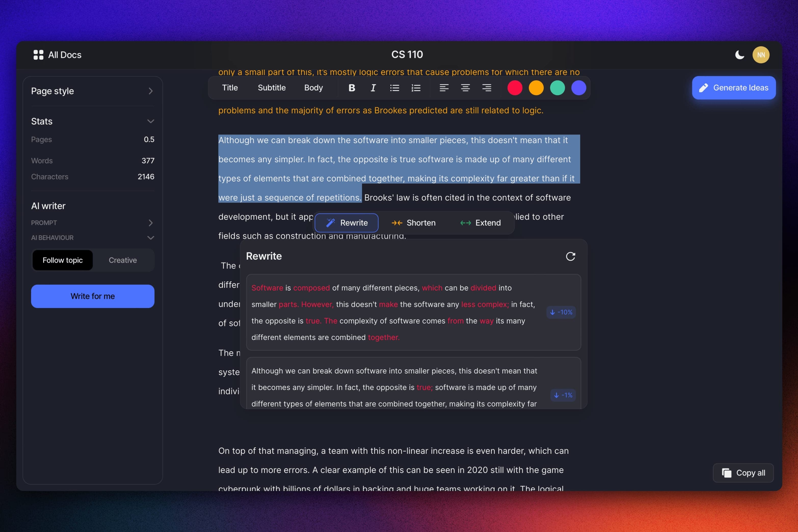Image resolution: width=798 pixels, height=532 pixels.
Task: Expand the PROMPT section
Action: [93, 223]
